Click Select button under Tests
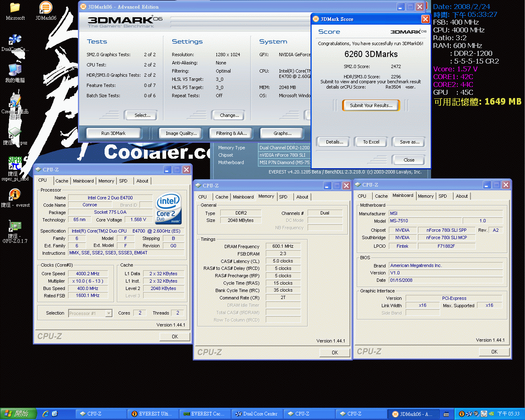 coord(142,115)
